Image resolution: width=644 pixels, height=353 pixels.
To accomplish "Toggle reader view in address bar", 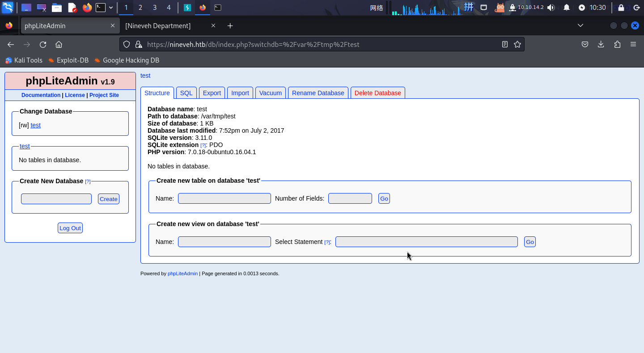I will [505, 44].
